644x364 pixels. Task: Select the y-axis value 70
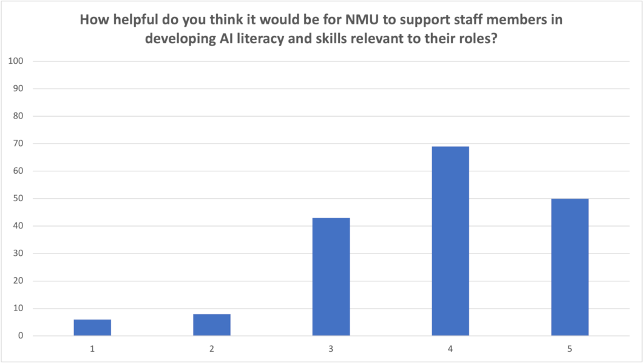pos(18,143)
